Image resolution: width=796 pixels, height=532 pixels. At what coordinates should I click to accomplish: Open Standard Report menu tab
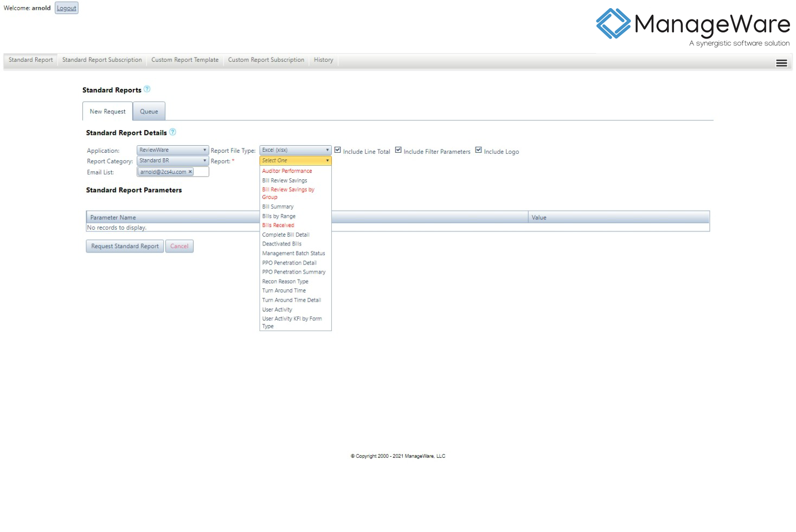coord(31,60)
